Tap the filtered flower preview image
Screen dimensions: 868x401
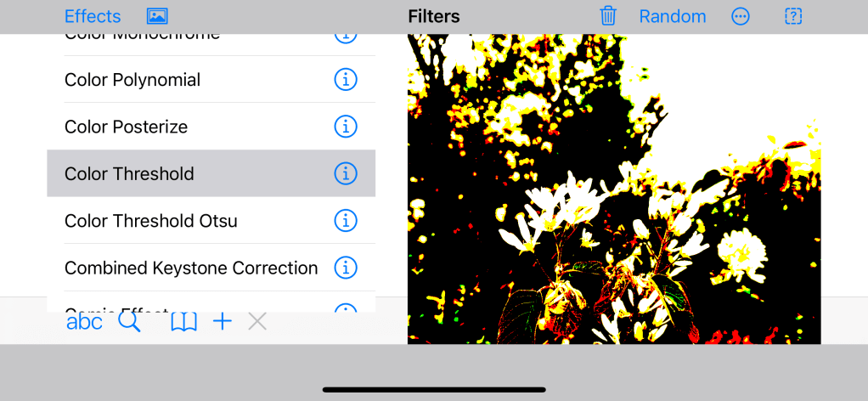tap(614, 189)
